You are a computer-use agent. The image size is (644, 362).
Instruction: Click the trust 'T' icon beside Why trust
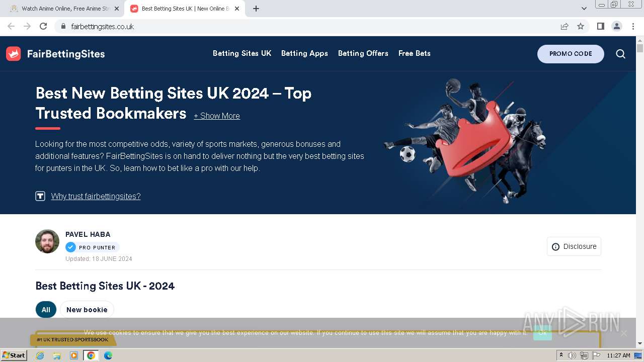(40, 196)
